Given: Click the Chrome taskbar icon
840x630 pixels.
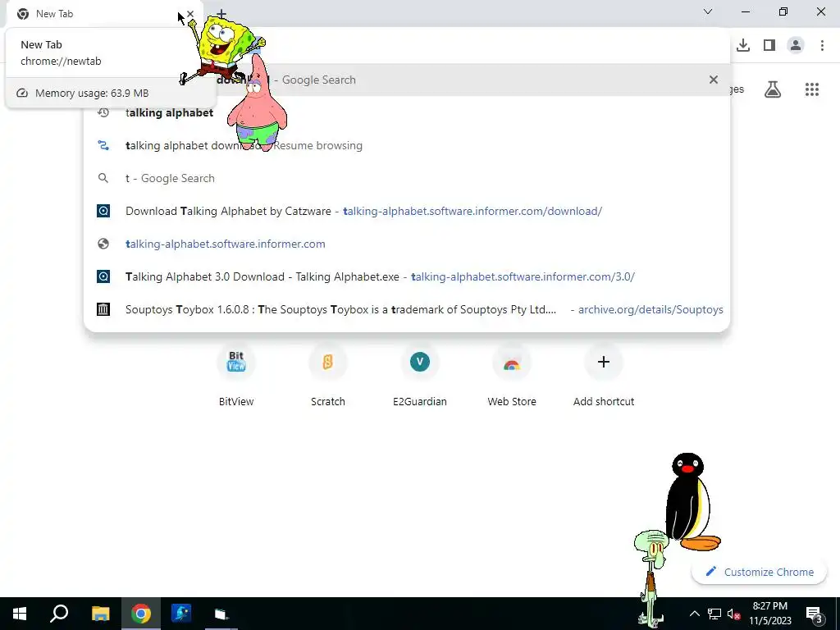Looking at the screenshot, I should coord(141,614).
